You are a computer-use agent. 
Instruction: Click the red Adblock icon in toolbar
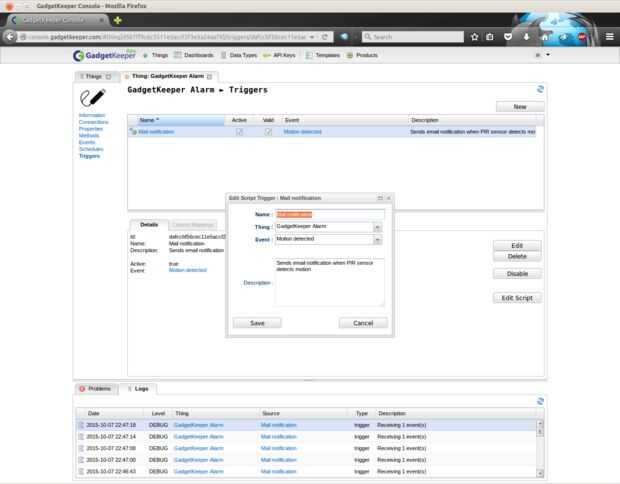582,37
